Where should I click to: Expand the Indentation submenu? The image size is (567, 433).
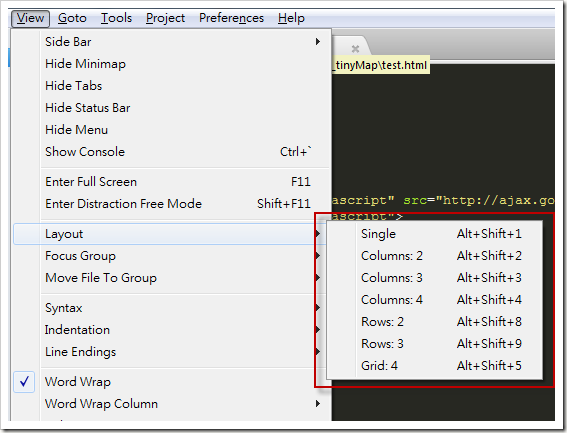[170, 330]
